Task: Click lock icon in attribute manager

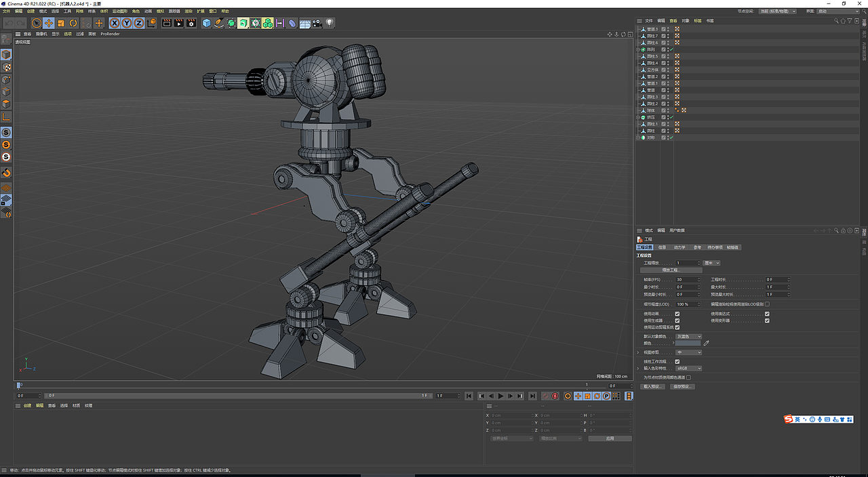Action: 843,231
